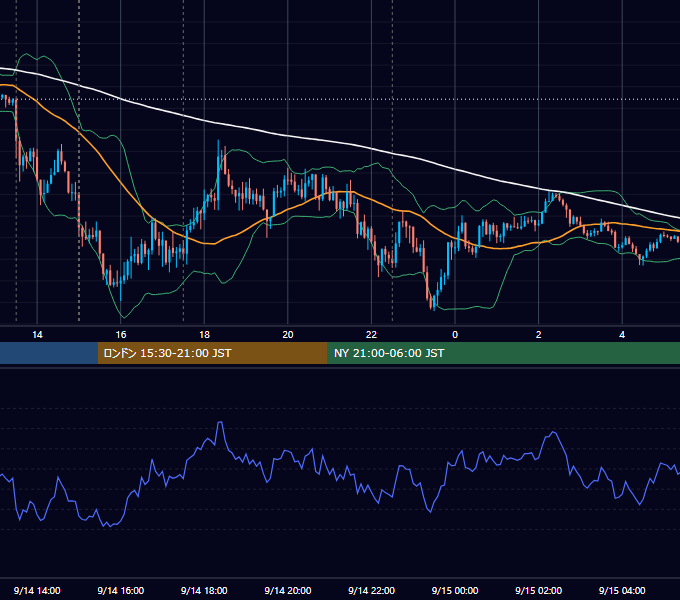Click the '9/15 04:00' date label
The image size is (680, 600).
point(622,590)
